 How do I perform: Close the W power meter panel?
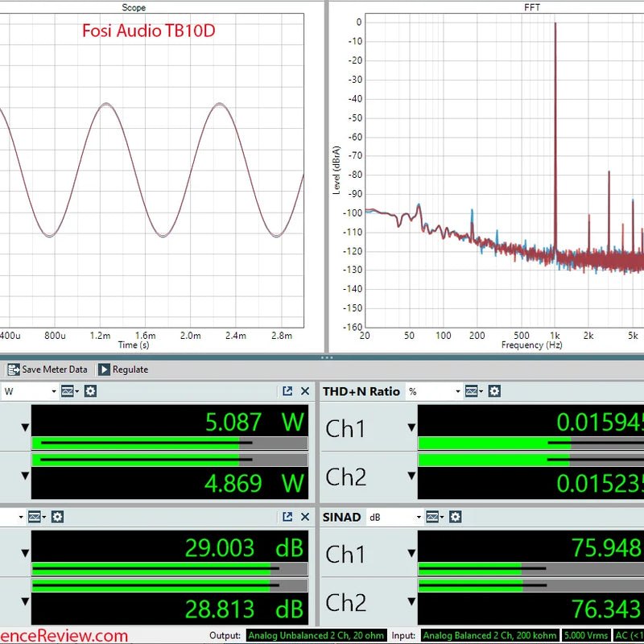click(305, 391)
